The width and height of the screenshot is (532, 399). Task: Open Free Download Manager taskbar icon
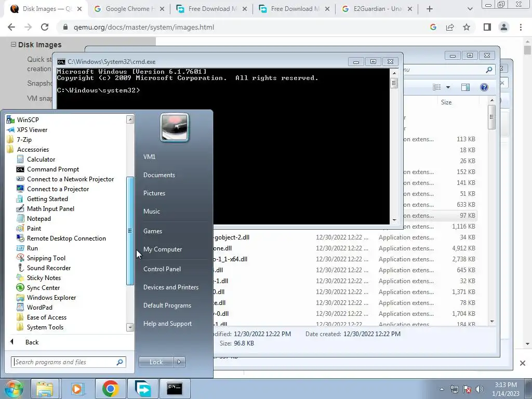(x=143, y=389)
